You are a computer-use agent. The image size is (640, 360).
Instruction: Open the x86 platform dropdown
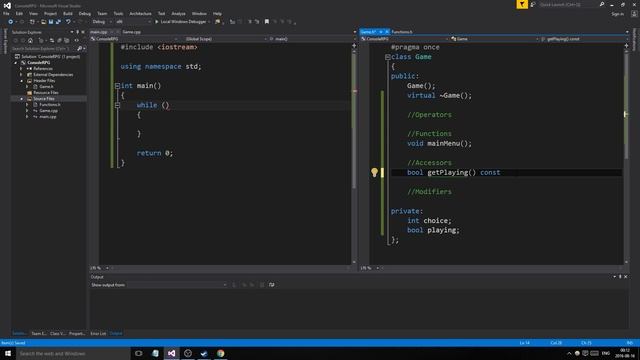[133, 22]
